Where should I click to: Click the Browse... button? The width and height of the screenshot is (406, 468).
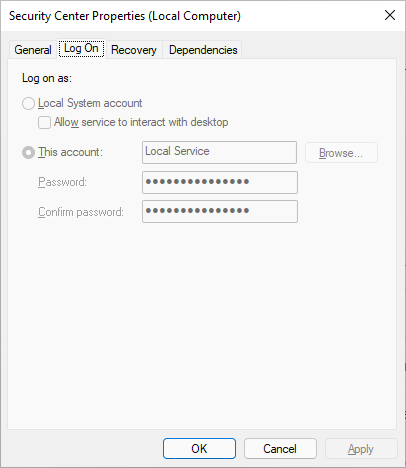pyautogui.click(x=341, y=153)
